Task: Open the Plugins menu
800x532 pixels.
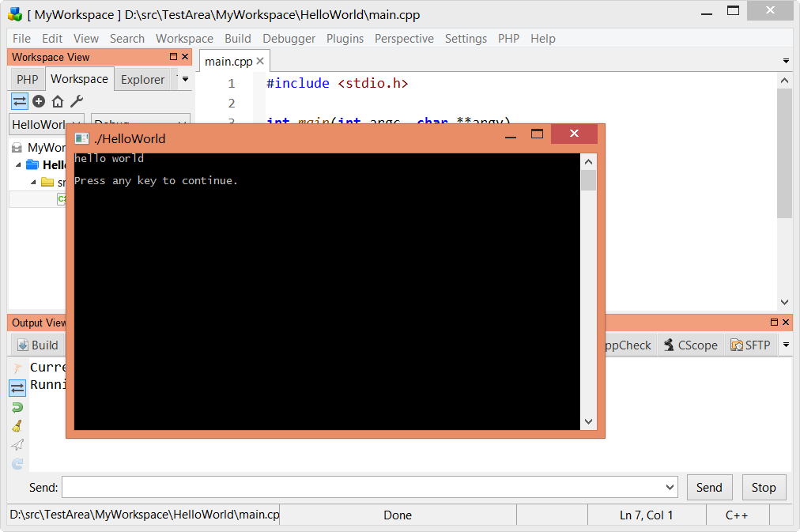Action: point(345,38)
